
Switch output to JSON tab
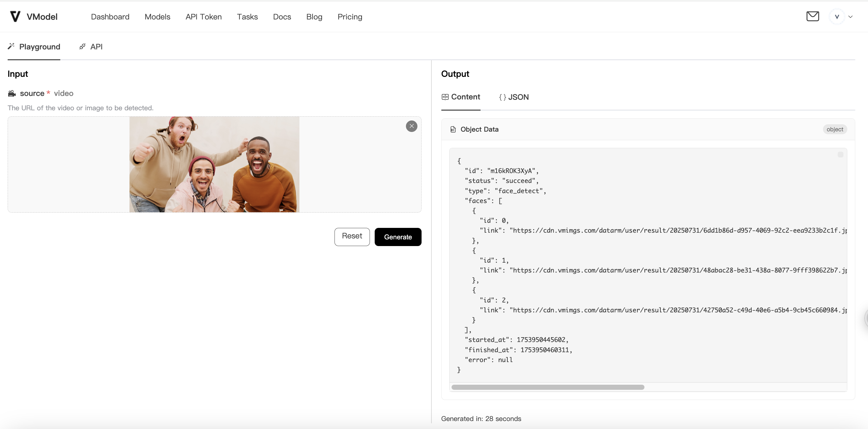tap(514, 97)
